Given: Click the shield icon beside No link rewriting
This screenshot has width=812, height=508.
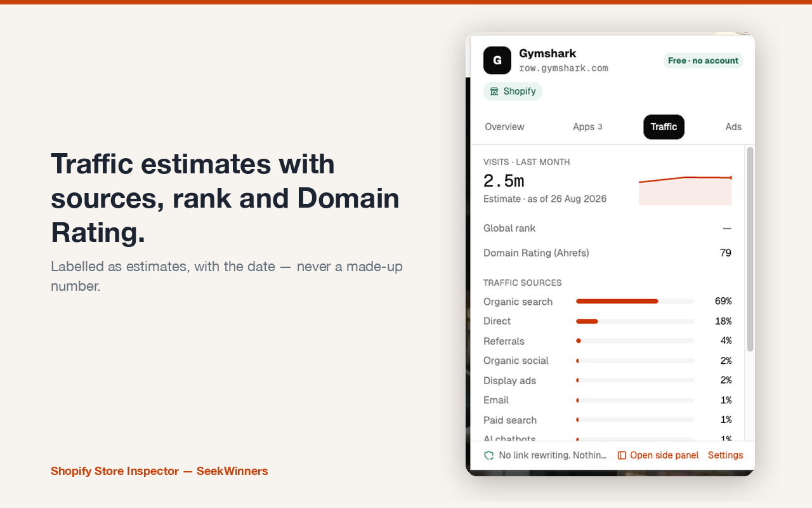Looking at the screenshot, I should click(489, 455).
